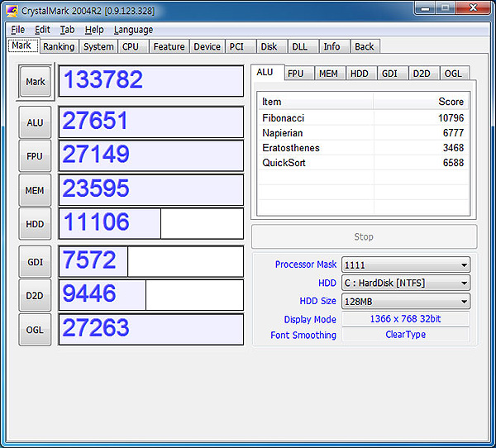
Task: Expand the Processor Mask dropdown
Action: 406,265
